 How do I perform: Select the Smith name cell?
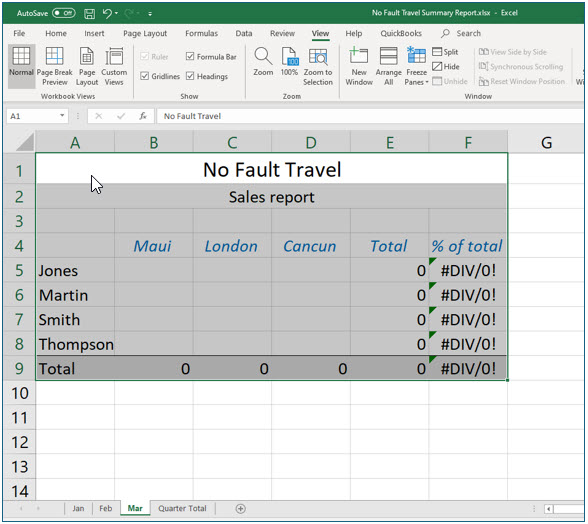coord(75,320)
